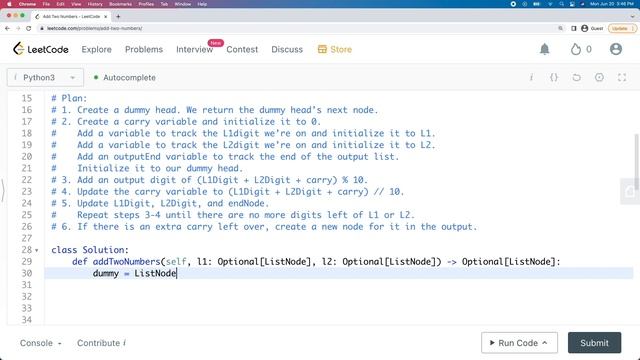Go to the Problems page
The height and width of the screenshot is (360, 640).
pyautogui.click(x=144, y=49)
